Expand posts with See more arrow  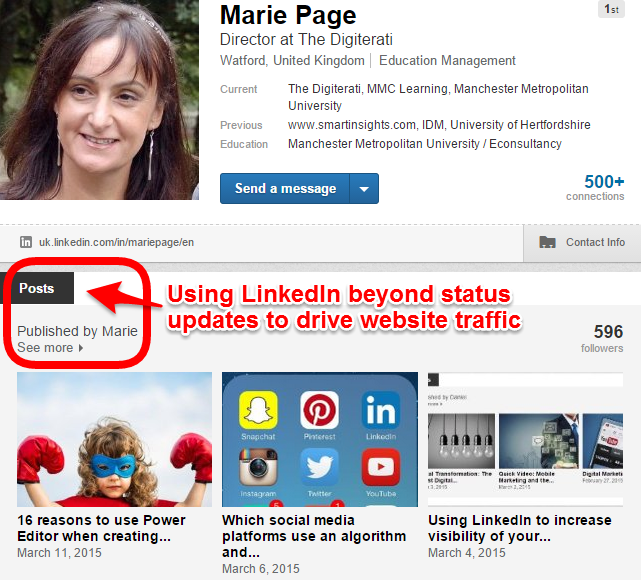81,348
